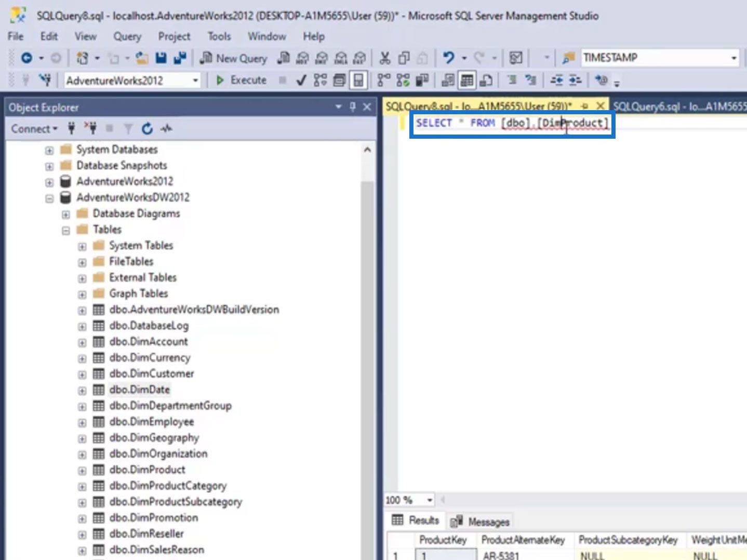Select Results to File mode
This screenshot has height=560, width=747.
click(x=486, y=80)
